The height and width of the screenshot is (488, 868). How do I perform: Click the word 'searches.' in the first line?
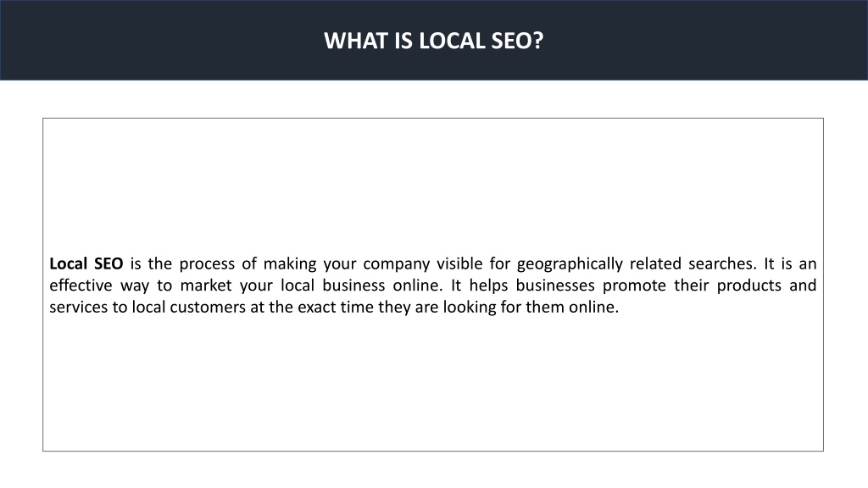point(722,263)
